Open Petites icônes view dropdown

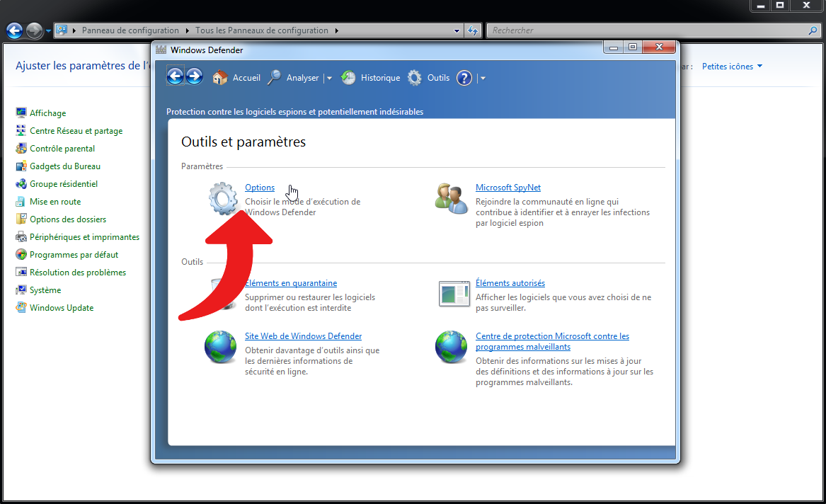[x=733, y=67]
